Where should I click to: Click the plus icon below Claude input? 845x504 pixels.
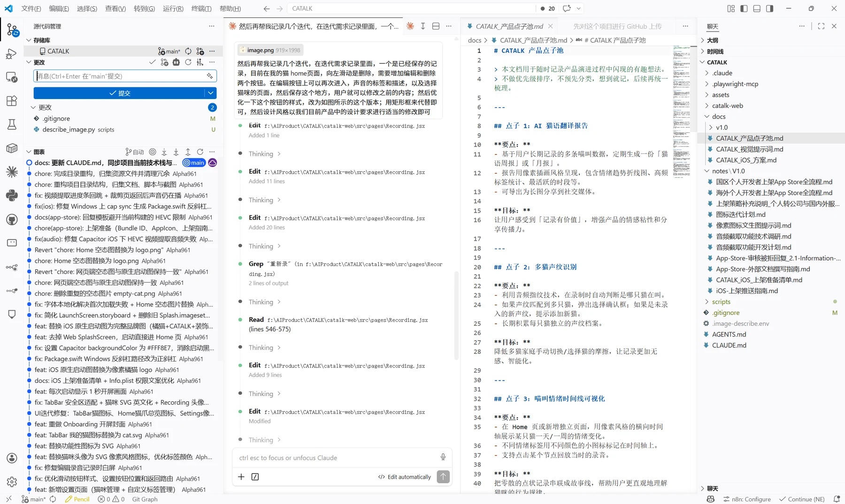point(241,477)
